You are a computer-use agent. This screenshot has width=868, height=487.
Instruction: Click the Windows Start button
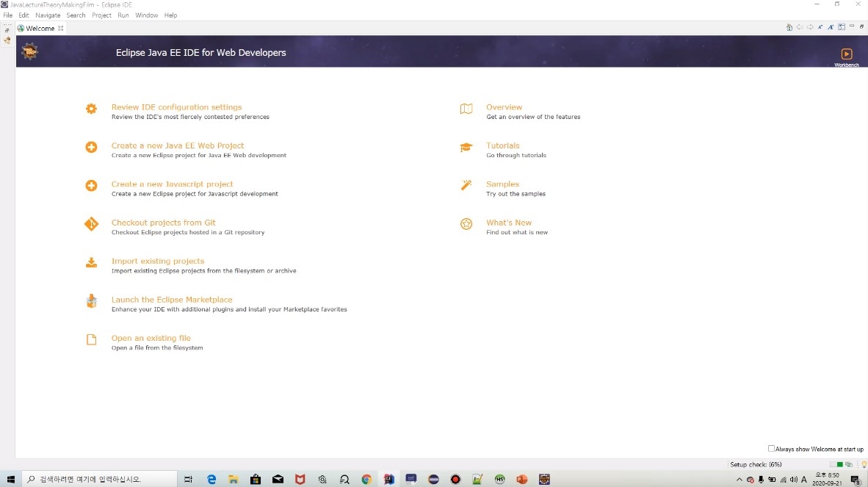click(x=10, y=479)
